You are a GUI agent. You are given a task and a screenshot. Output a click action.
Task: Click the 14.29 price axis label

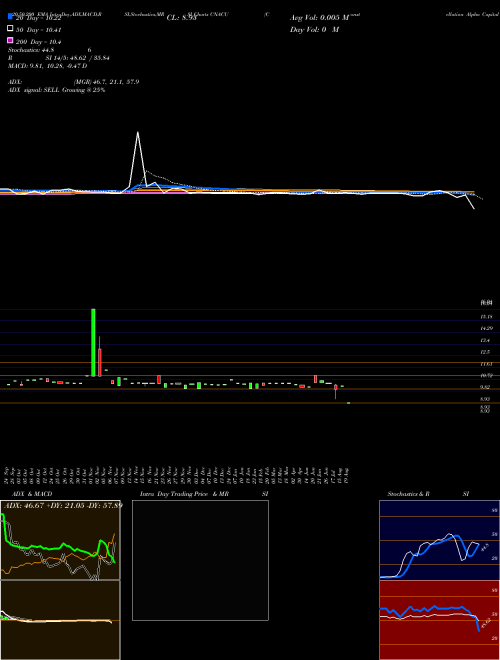click(486, 328)
